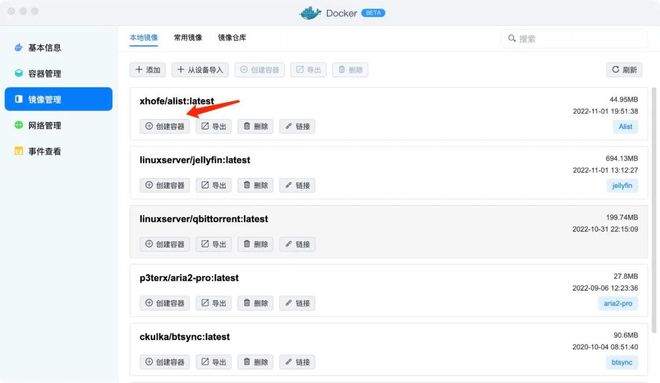Image resolution: width=660 pixels, height=383 pixels.
Task: Open 链接 for xhofe/alist:latest
Action: click(x=297, y=126)
